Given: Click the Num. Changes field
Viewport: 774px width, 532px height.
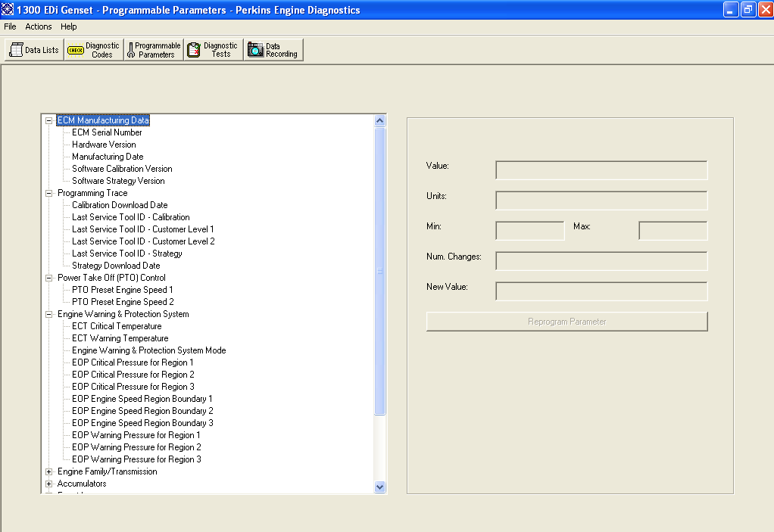Looking at the screenshot, I should (x=601, y=261).
